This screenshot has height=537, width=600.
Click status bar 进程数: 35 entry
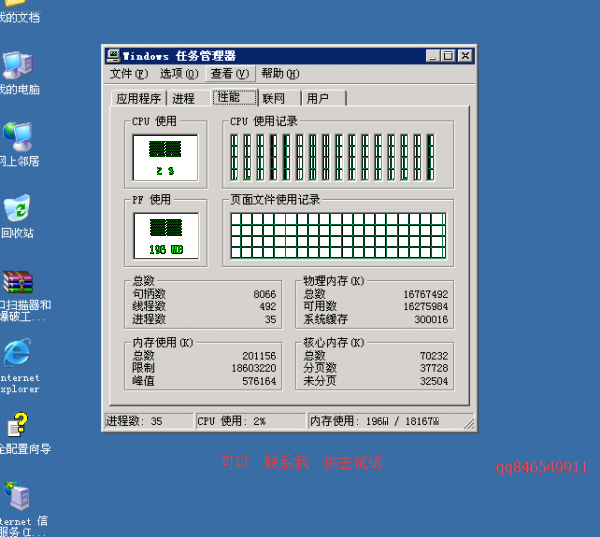coord(149,421)
